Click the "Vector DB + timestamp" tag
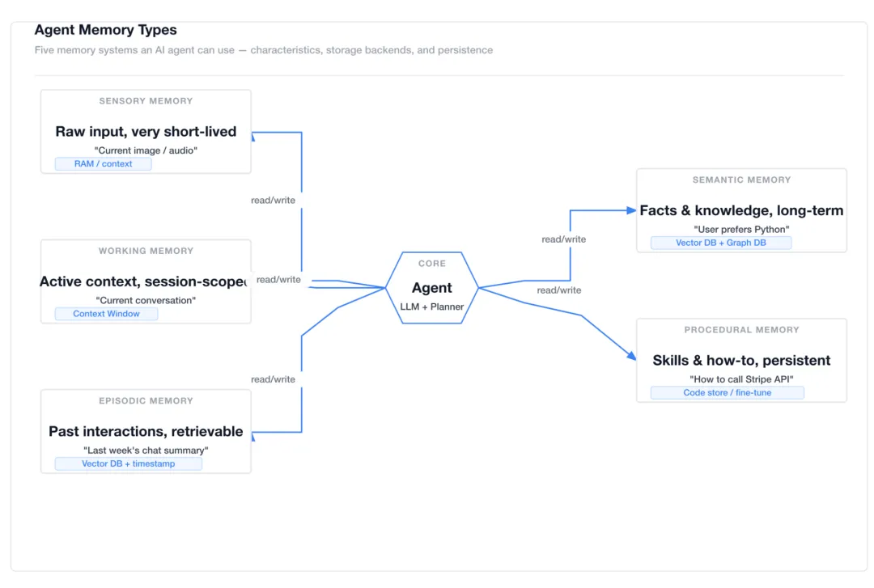 [x=128, y=464]
